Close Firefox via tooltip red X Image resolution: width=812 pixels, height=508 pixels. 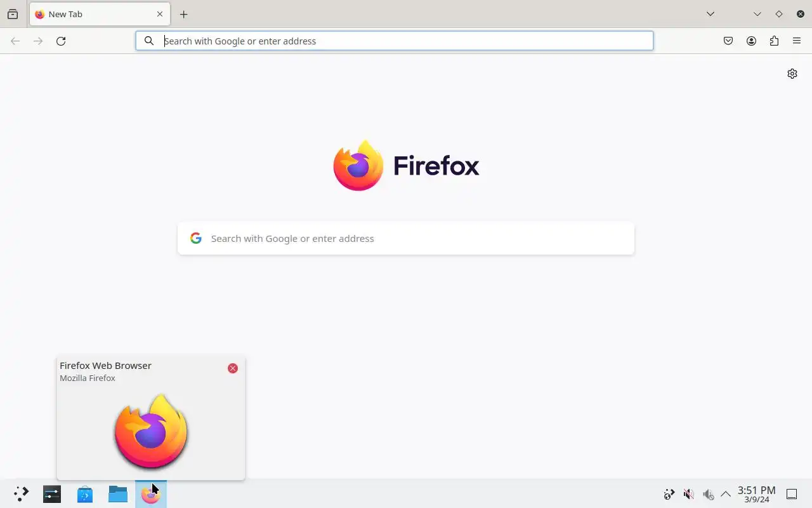pyautogui.click(x=233, y=368)
